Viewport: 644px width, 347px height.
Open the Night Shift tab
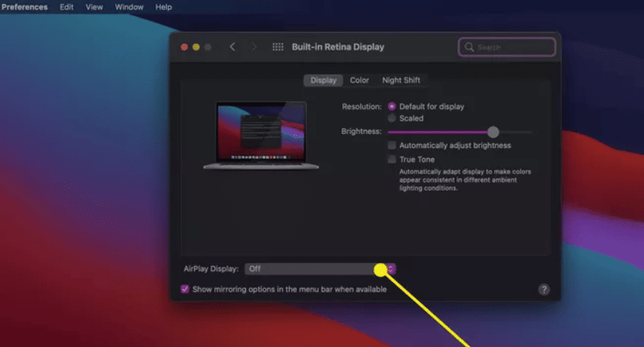click(401, 80)
